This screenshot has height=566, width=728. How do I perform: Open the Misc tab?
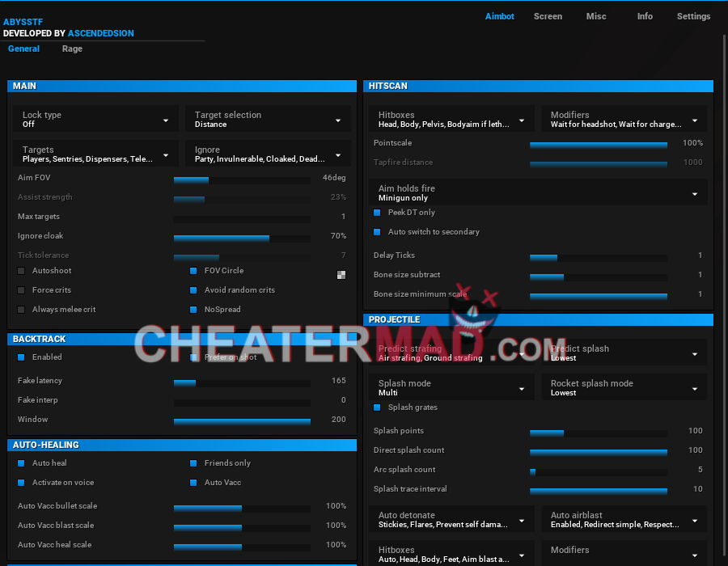click(x=596, y=16)
